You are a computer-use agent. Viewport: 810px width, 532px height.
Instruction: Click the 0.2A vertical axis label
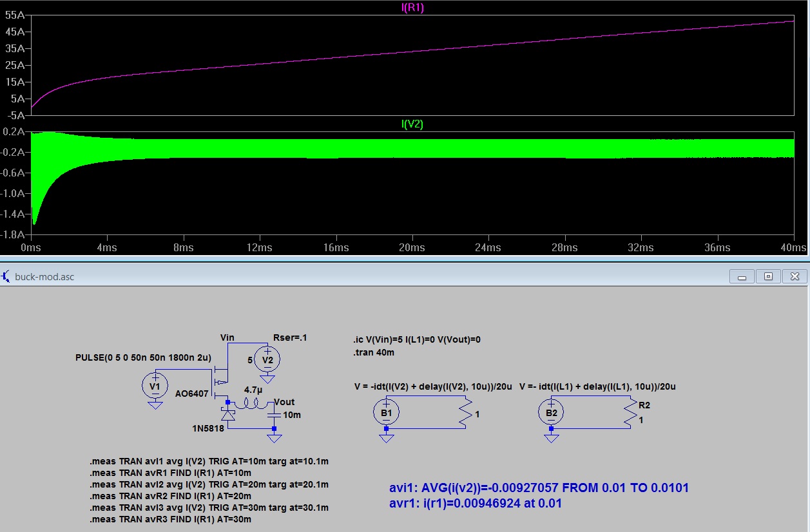(x=14, y=131)
